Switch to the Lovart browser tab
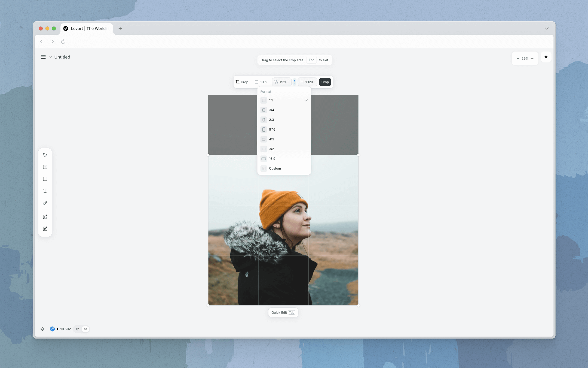Viewport: 588px width, 368px height. click(87, 28)
